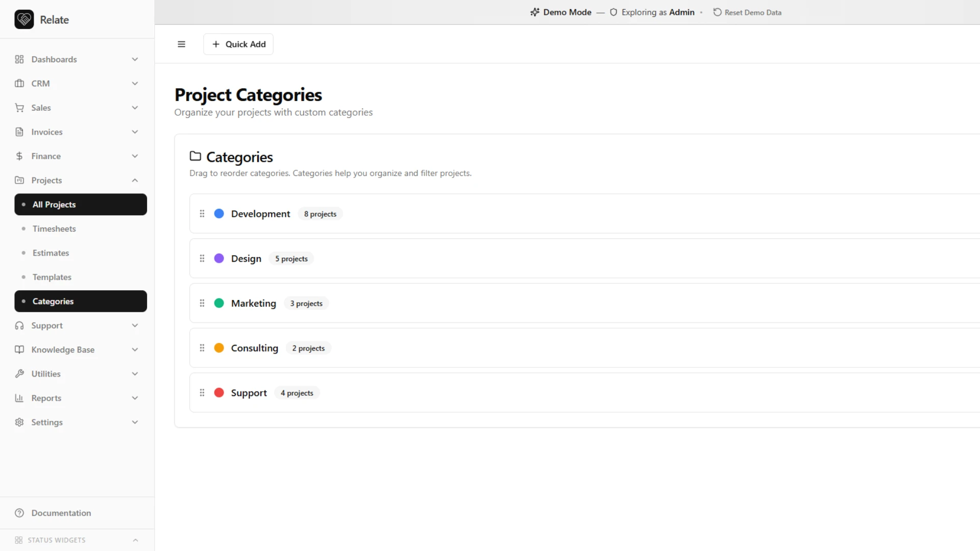This screenshot has height=551, width=980.
Task: Grab the Design row drag handle
Action: (x=202, y=259)
